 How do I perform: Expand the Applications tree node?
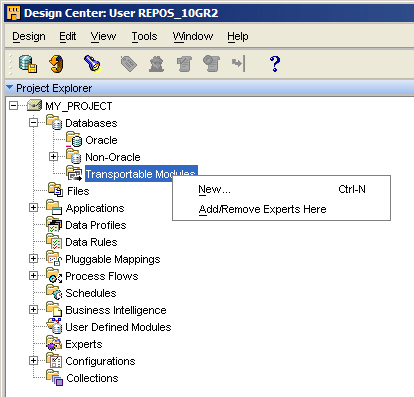(33, 208)
